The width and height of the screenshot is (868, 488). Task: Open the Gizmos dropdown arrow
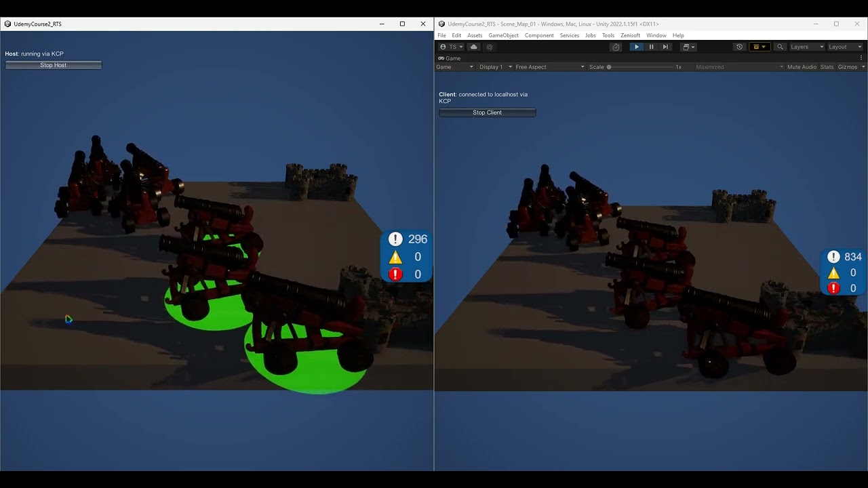863,67
